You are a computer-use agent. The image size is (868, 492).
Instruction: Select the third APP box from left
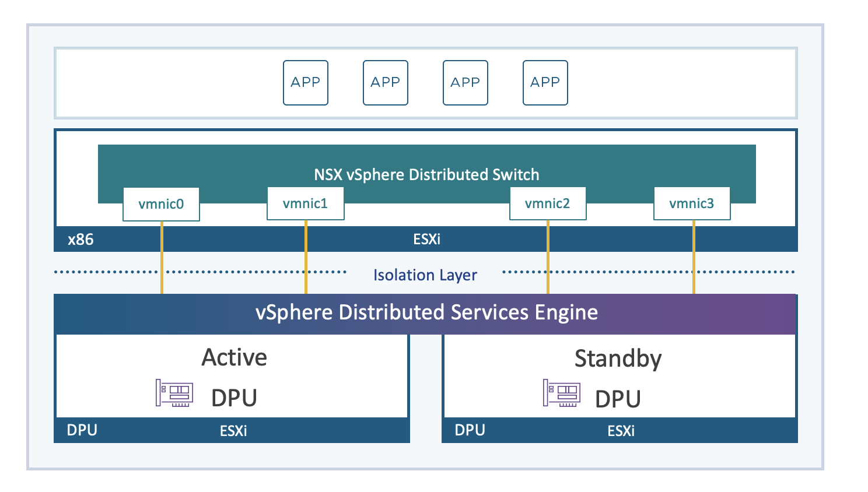466,83
